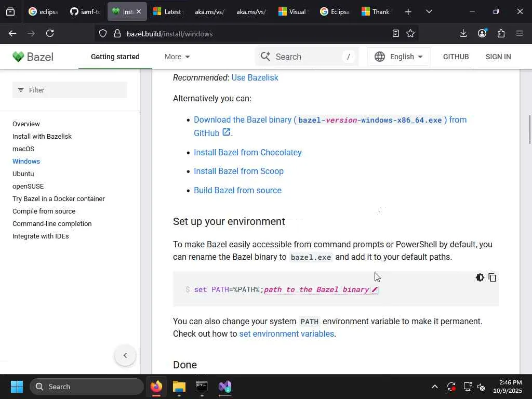The height and width of the screenshot is (399, 532).
Task: Open the GITHUB link
Action: 456,57
